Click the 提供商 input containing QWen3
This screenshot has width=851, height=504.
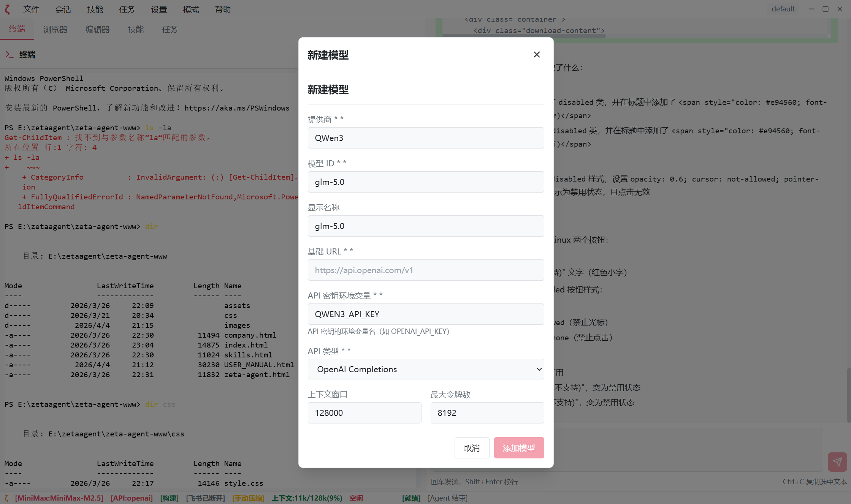pyautogui.click(x=426, y=138)
